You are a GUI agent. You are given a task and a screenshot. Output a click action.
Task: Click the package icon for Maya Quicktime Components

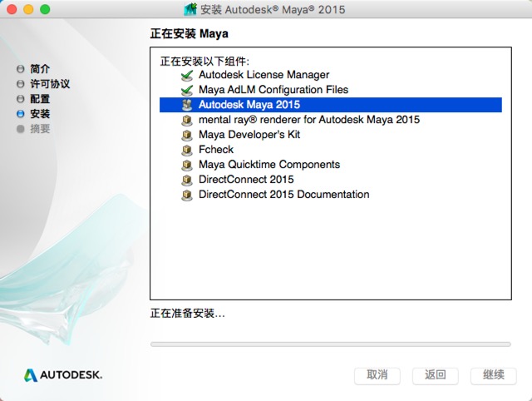[x=187, y=165]
